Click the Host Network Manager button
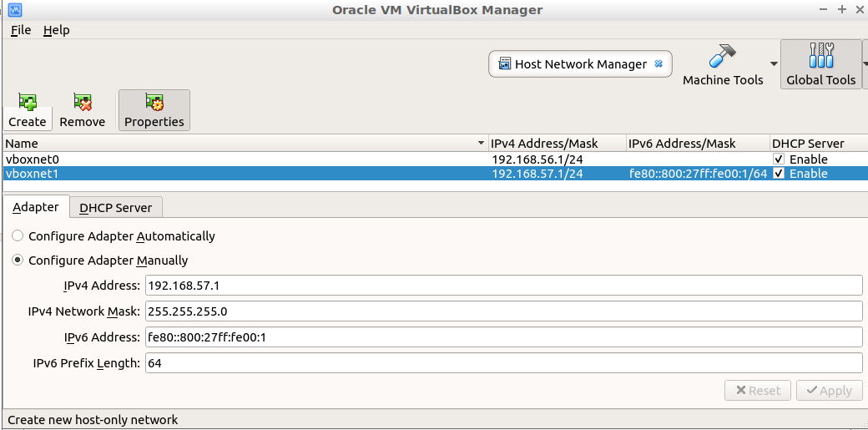The width and height of the screenshot is (868, 430). tap(580, 64)
